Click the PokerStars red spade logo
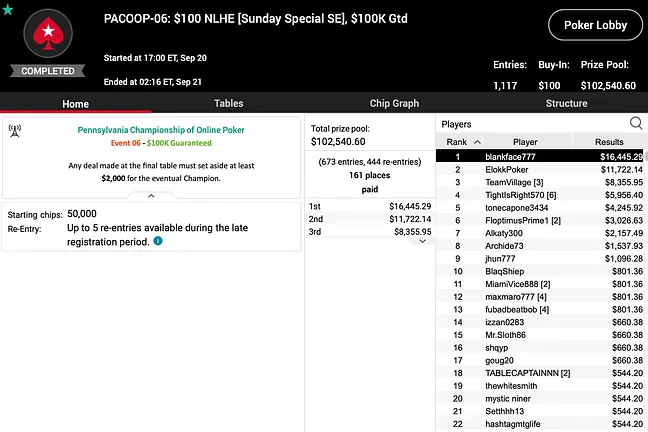 coord(48,33)
